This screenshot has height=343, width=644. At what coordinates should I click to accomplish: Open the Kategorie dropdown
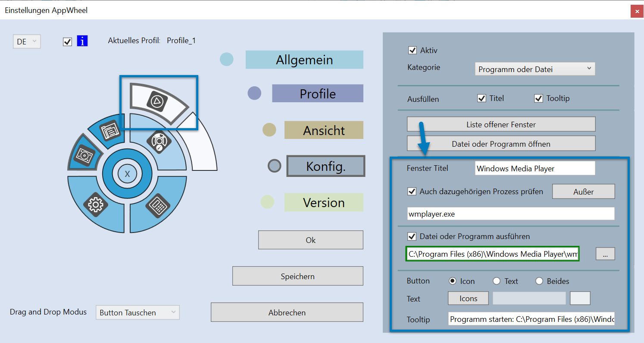tap(535, 69)
